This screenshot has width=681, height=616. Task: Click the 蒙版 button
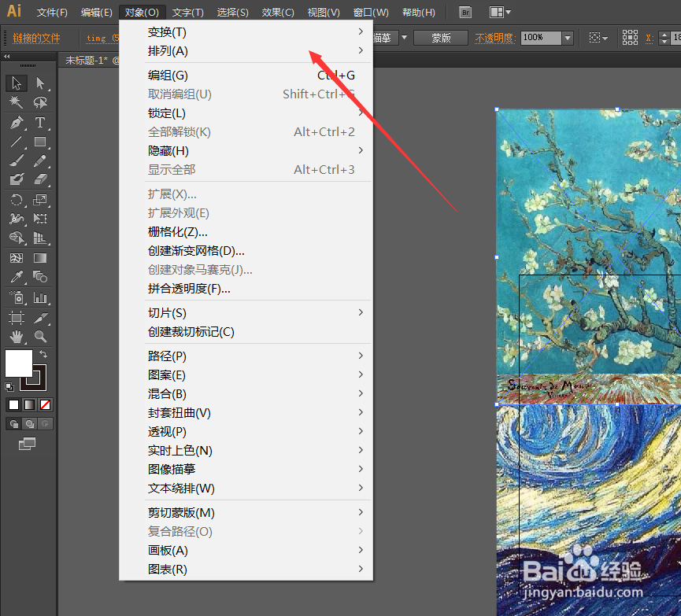click(x=441, y=38)
